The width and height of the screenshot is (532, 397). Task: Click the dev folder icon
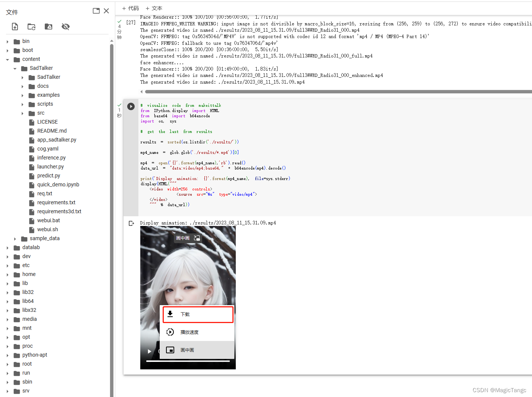click(17, 257)
